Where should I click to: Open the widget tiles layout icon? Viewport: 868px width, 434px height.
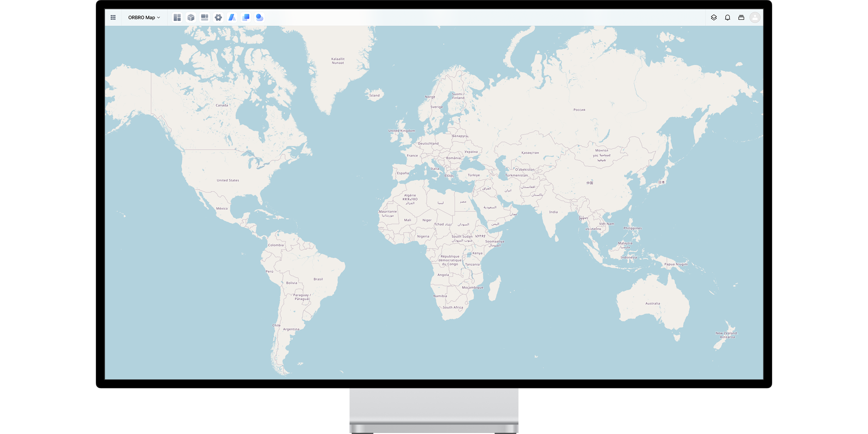[x=205, y=17]
